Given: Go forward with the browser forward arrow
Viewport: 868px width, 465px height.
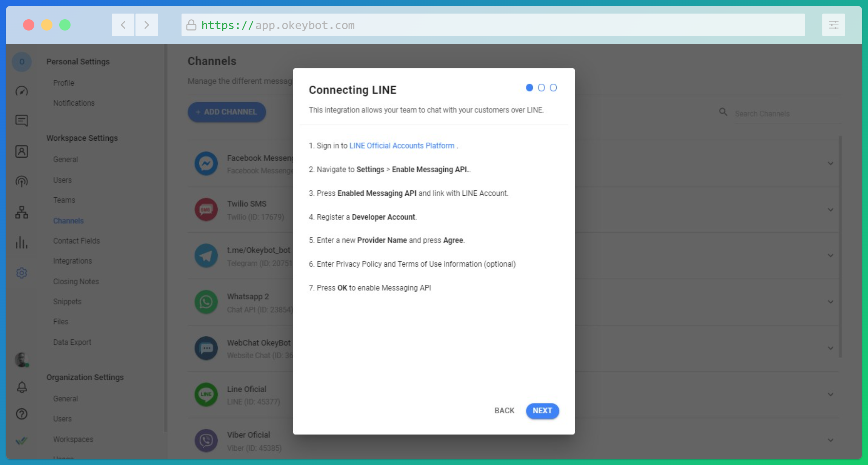Looking at the screenshot, I should (146, 25).
